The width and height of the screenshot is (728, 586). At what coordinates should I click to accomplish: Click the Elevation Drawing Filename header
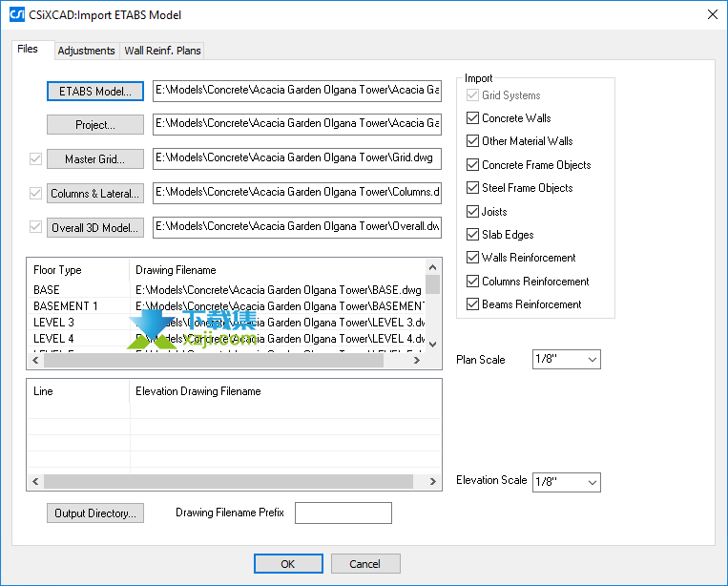point(285,391)
